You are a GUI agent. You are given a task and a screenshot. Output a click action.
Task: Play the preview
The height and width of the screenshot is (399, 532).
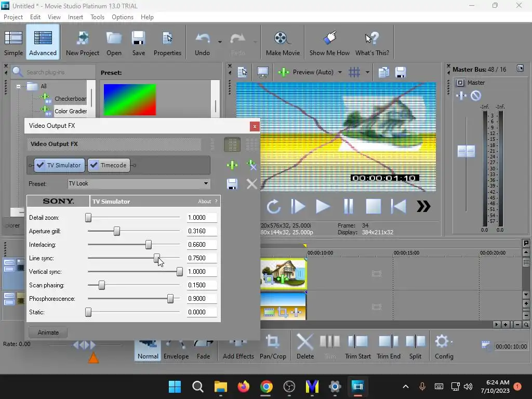click(x=323, y=206)
